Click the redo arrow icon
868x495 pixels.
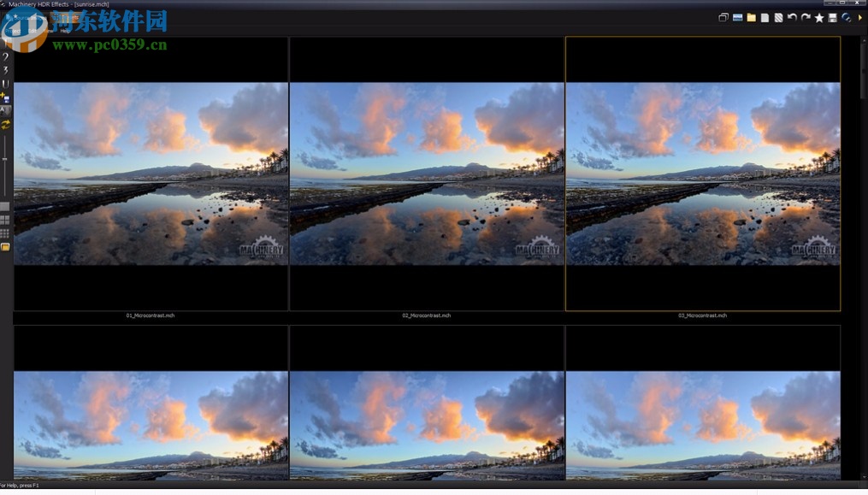806,18
